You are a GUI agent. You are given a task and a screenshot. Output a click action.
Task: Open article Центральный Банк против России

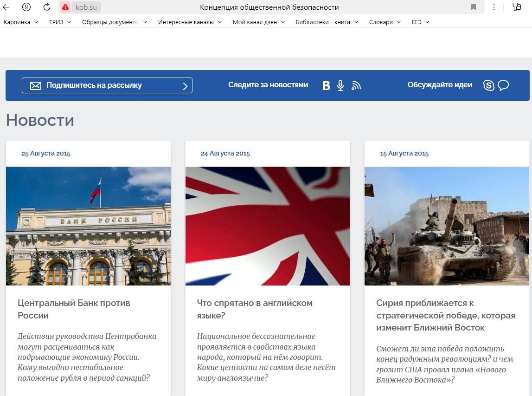click(x=74, y=309)
